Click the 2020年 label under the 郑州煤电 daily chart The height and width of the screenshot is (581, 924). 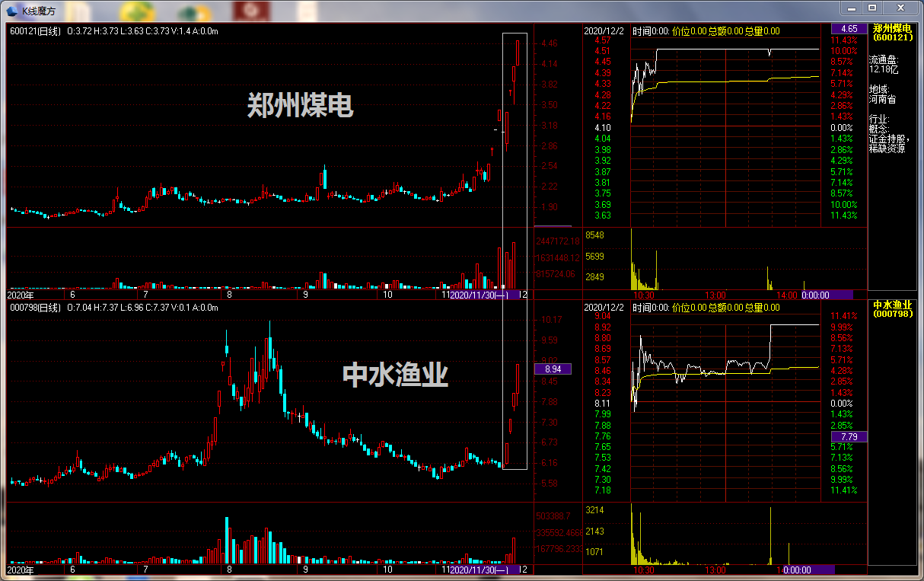click(x=21, y=294)
